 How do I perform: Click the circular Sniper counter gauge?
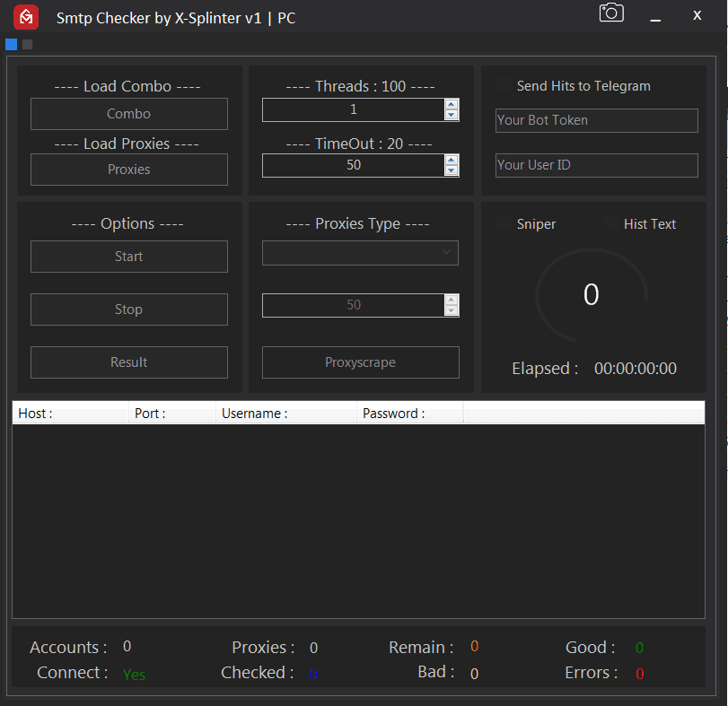591,295
